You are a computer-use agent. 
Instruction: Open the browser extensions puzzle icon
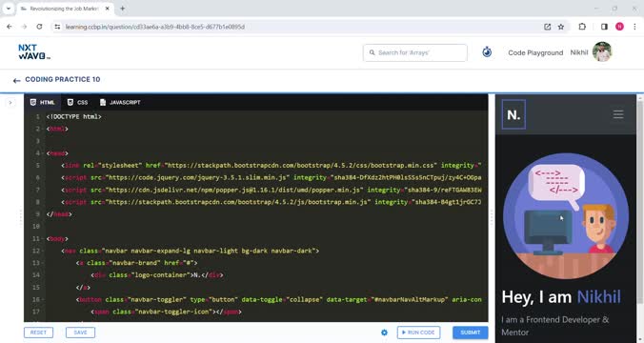click(582, 27)
